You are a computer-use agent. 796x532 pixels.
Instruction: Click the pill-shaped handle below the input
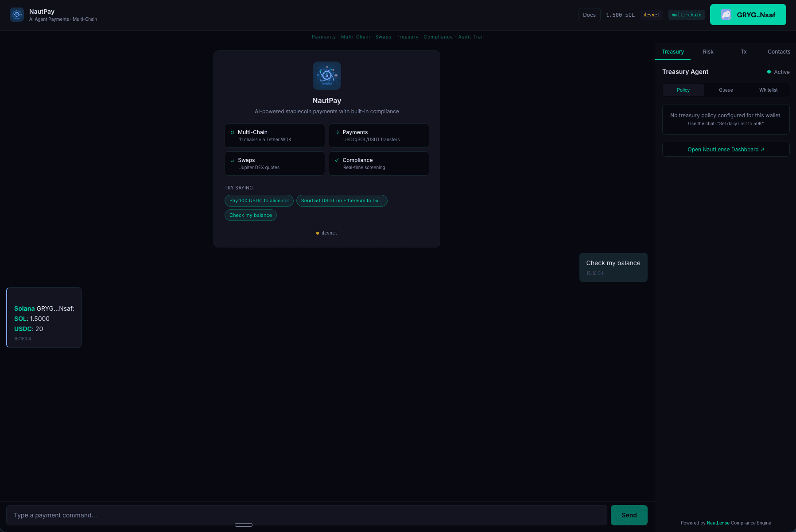click(x=244, y=525)
